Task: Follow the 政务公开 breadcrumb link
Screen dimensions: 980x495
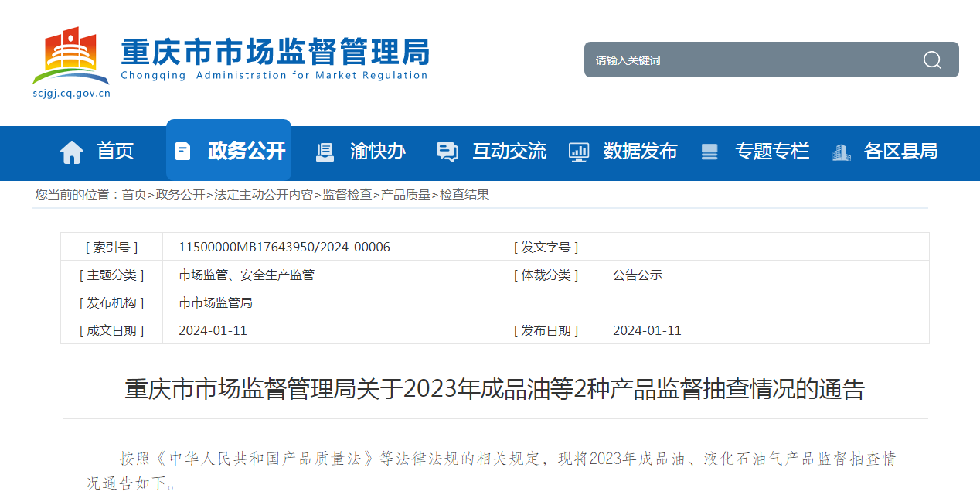Action: (180, 195)
